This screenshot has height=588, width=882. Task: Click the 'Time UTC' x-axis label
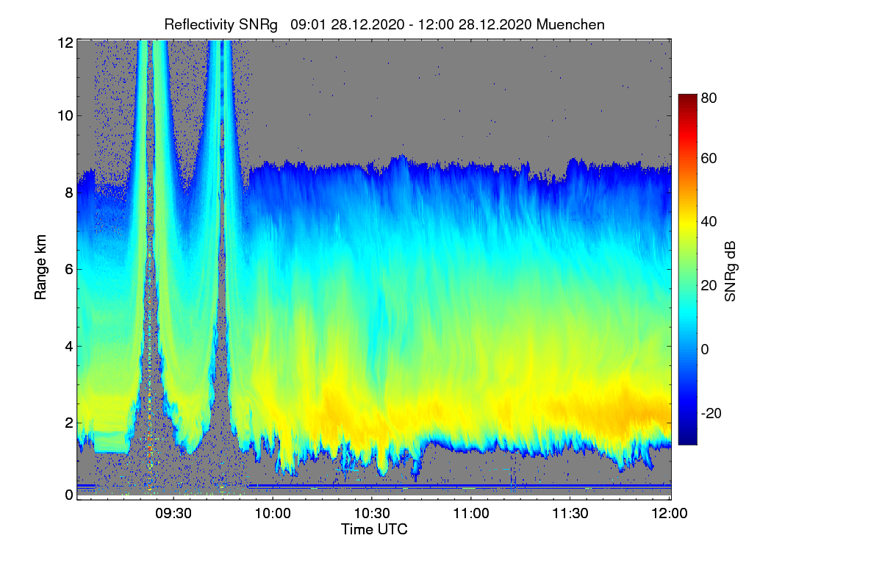click(x=374, y=529)
